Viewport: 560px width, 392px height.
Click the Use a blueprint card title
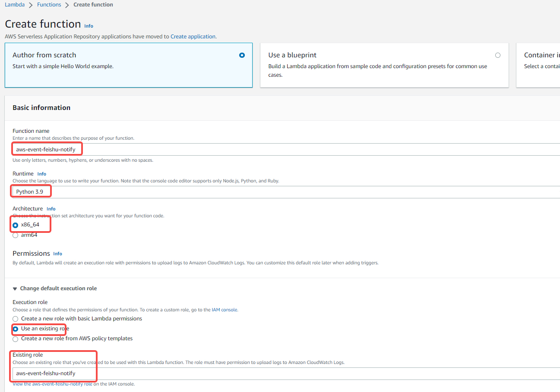pyautogui.click(x=292, y=55)
